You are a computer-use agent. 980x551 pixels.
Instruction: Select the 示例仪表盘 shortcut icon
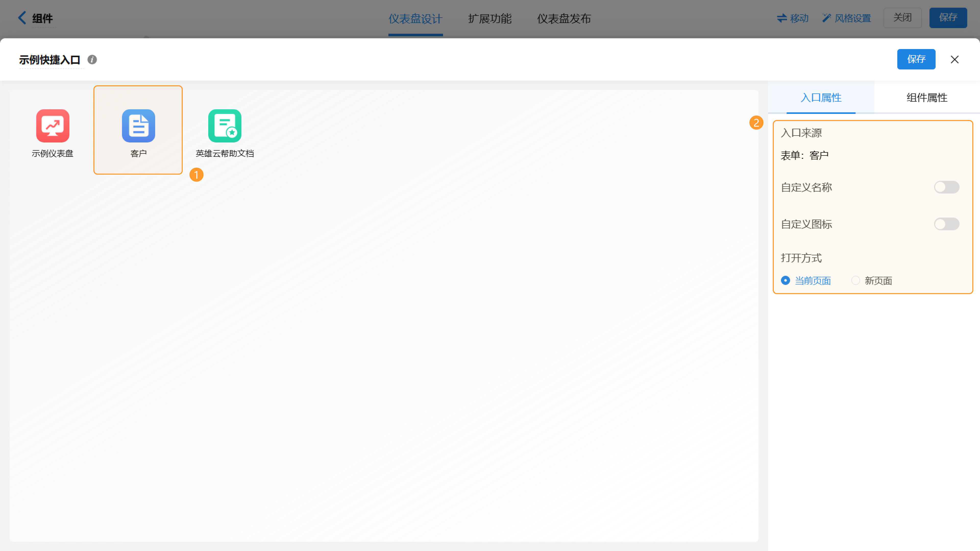click(53, 126)
